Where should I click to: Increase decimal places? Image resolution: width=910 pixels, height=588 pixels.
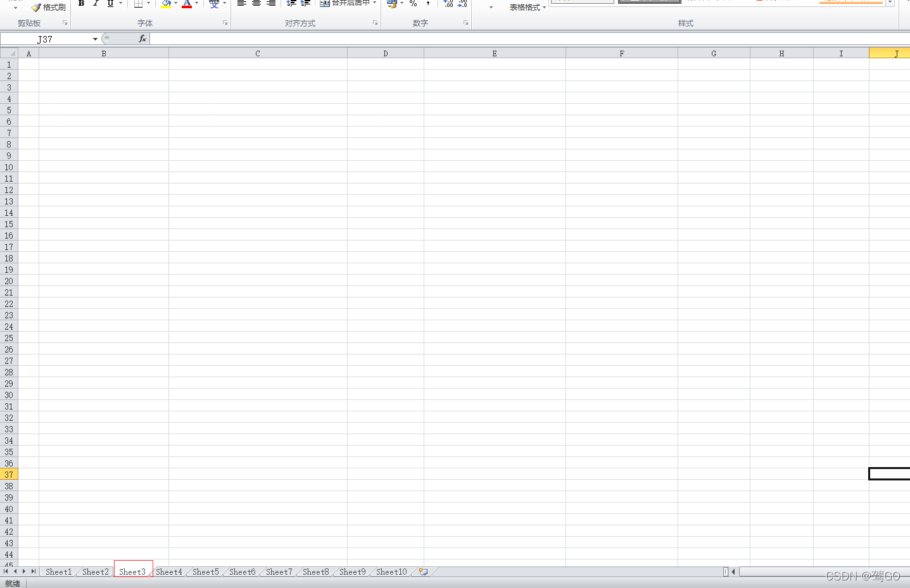pos(448,3)
